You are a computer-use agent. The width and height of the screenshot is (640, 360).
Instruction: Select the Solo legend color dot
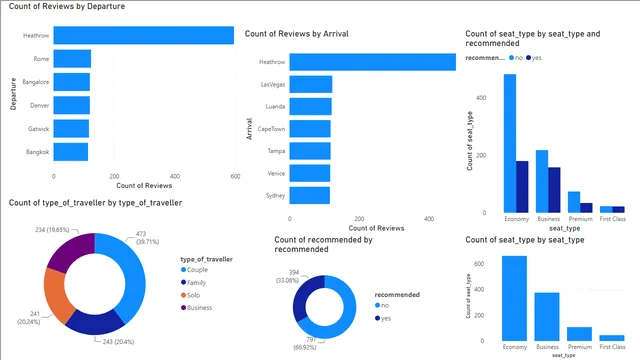point(183,295)
